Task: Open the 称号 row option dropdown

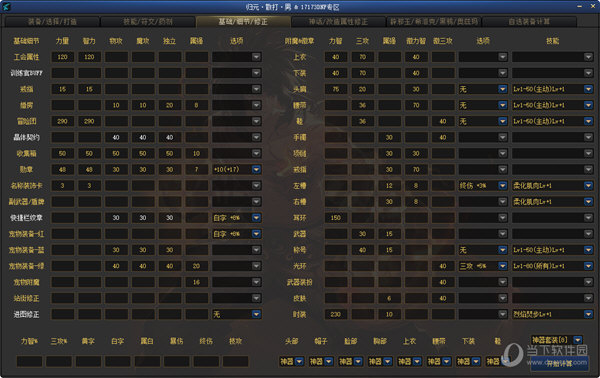Action: pyautogui.click(x=503, y=250)
